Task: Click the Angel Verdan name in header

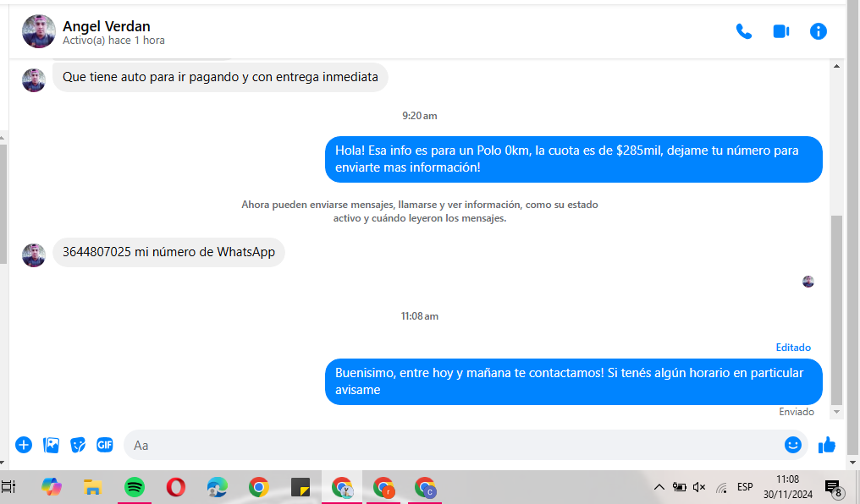Action: tap(107, 26)
